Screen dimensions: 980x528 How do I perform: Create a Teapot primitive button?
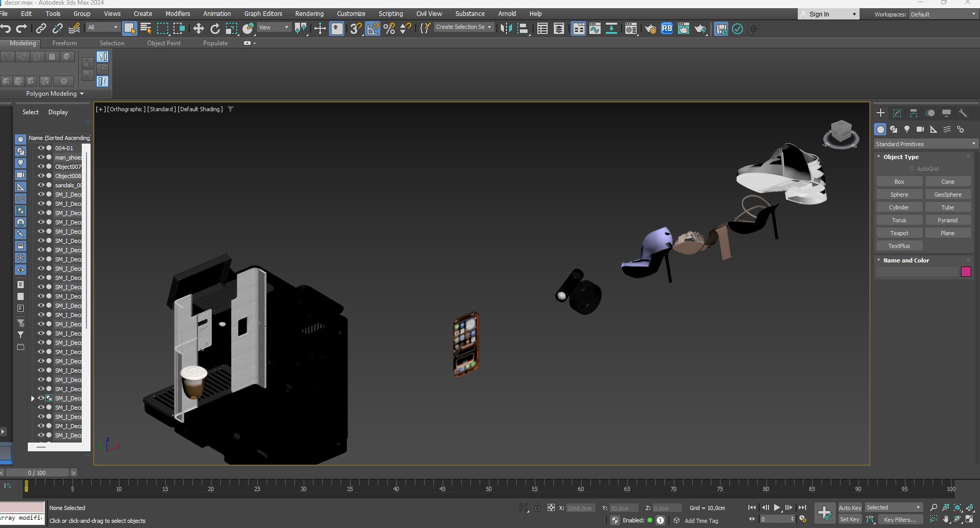pos(899,233)
